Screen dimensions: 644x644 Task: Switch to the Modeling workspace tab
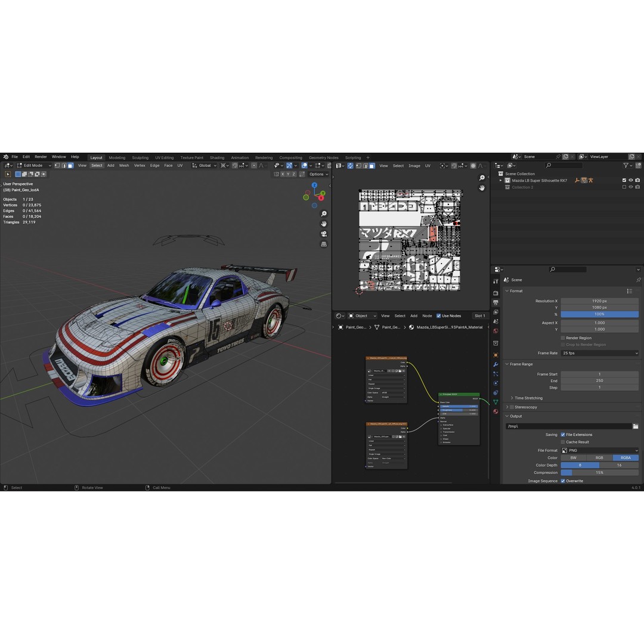click(x=117, y=157)
